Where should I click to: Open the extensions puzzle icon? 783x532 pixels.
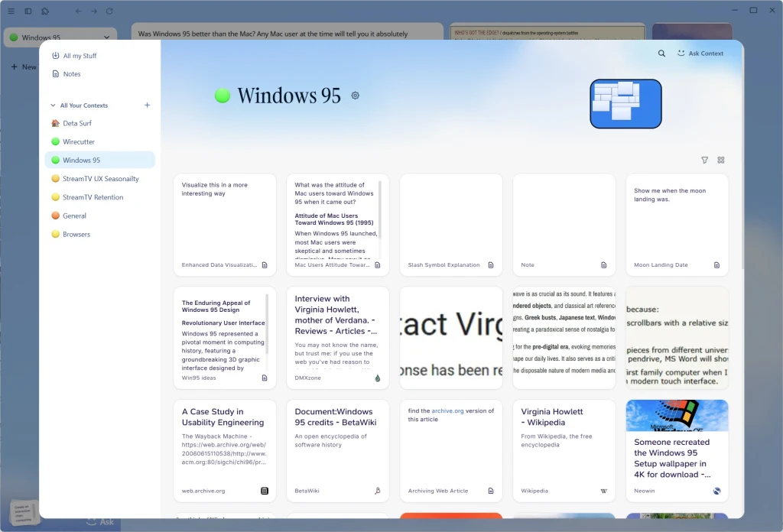(x=45, y=11)
